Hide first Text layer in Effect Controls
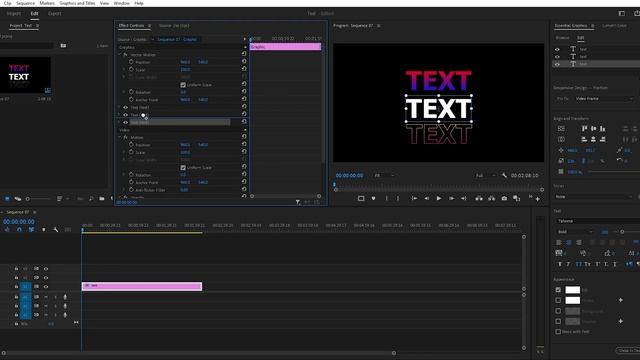The height and width of the screenshot is (360, 640). coord(125,108)
